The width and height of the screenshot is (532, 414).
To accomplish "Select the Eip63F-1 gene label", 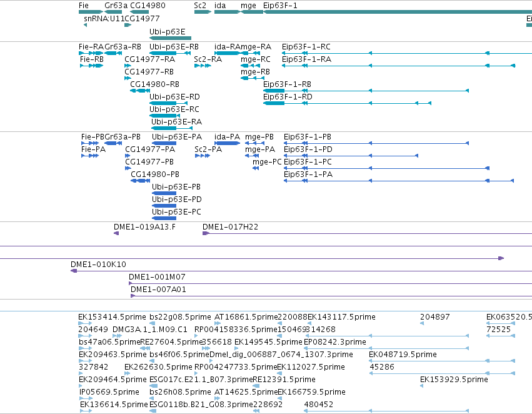I will click(280, 6).
